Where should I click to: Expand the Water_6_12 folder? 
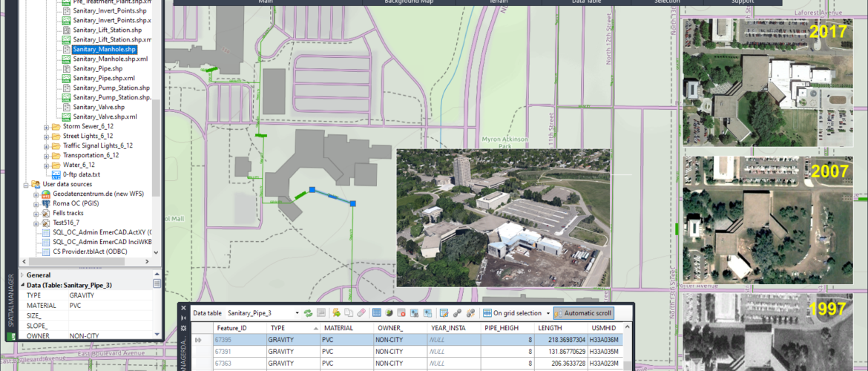(47, 165)
